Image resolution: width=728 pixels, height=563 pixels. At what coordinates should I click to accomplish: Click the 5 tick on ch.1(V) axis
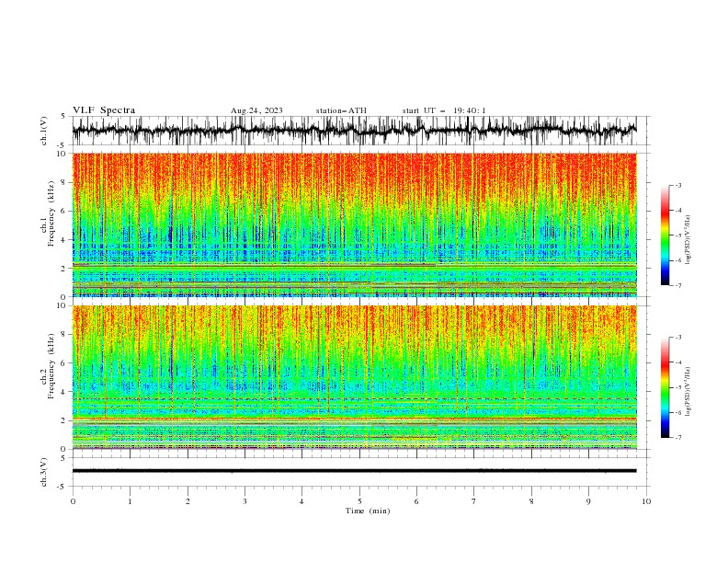click(x=64, y=116)
